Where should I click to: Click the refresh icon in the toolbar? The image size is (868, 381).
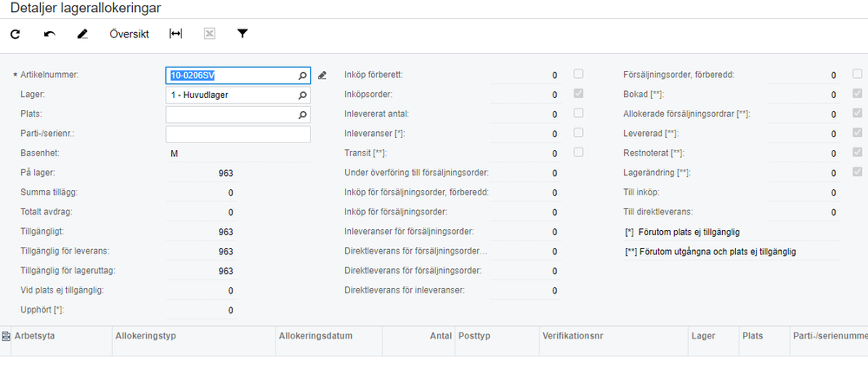(15, 35)
